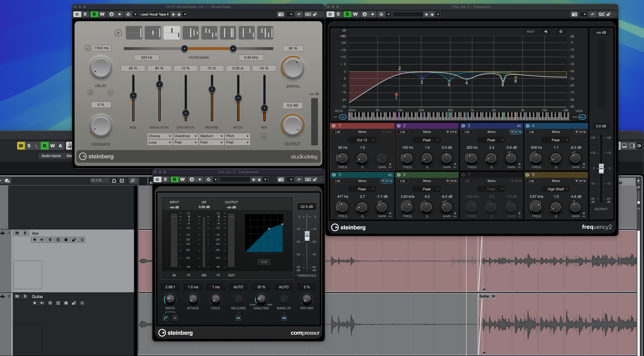This screenshot has width=644, height=356.
Task: Click the soft knee icon under Ratio
Action: (x=166, y=318)
